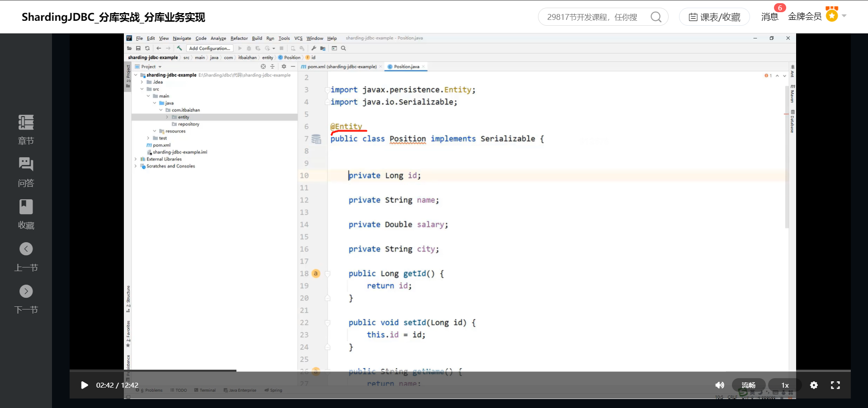
Task: Click the IDE Back navigation arrow
Action: (159, 48)
